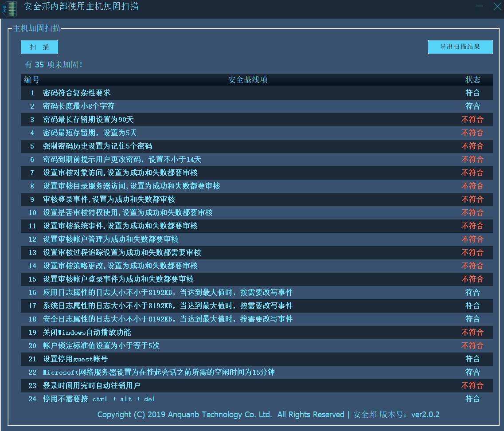Screen dimensions: 504x431
Task: Click the 编号 column header
Action: 32,80
